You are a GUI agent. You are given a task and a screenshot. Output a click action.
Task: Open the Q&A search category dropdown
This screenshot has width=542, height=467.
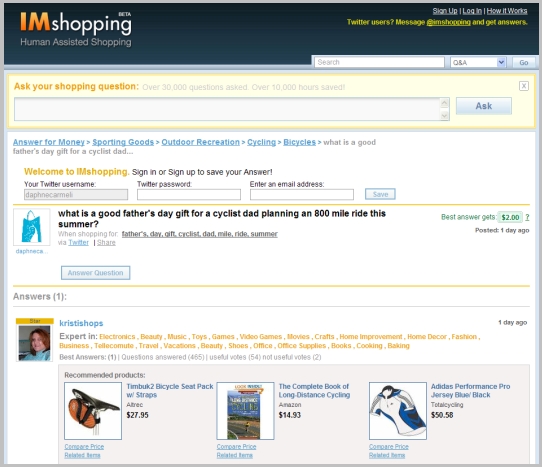tap(478, 63)
